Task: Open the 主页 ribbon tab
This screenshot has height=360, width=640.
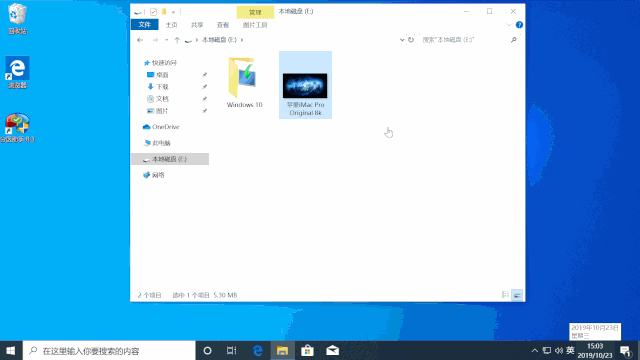Action: coord(171,25)
